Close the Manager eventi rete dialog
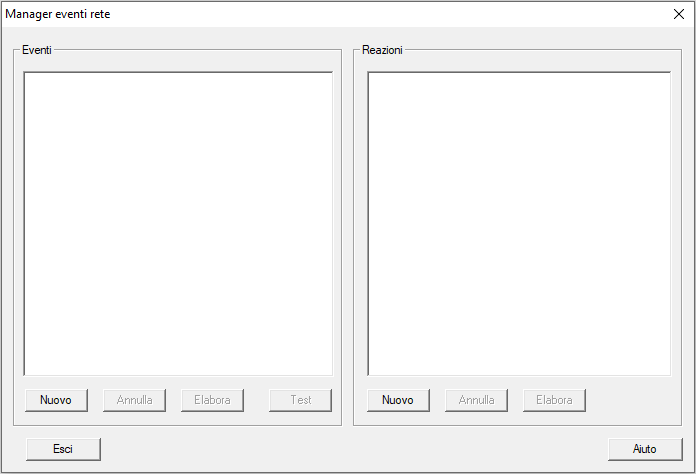 pos(679,14)
